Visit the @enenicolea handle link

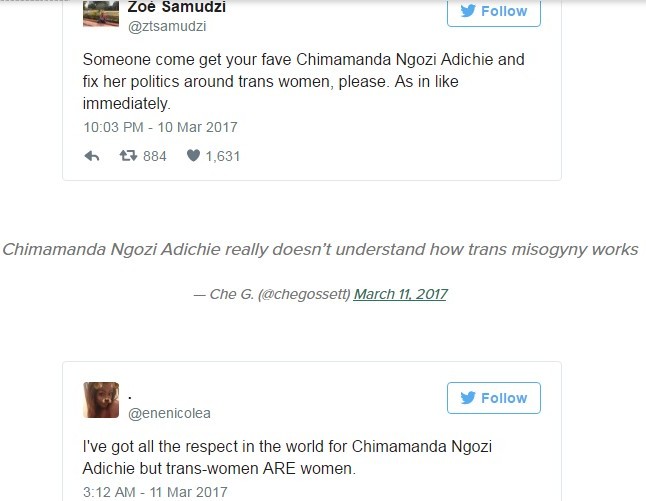(169, 413)
